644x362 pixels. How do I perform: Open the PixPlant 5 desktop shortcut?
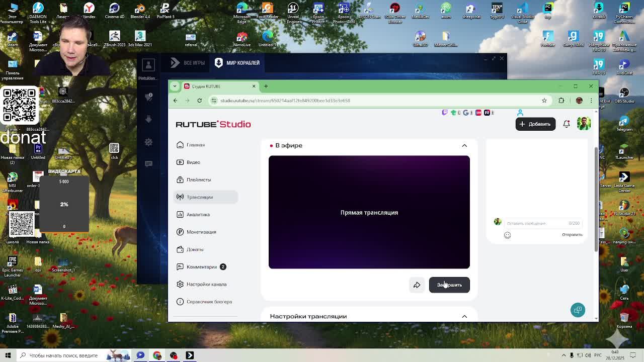coord(165,11)
